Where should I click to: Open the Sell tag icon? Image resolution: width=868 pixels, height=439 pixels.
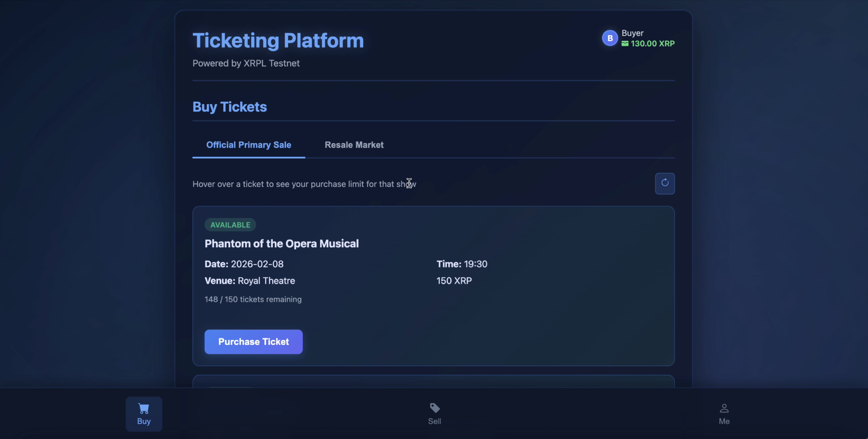434,408
